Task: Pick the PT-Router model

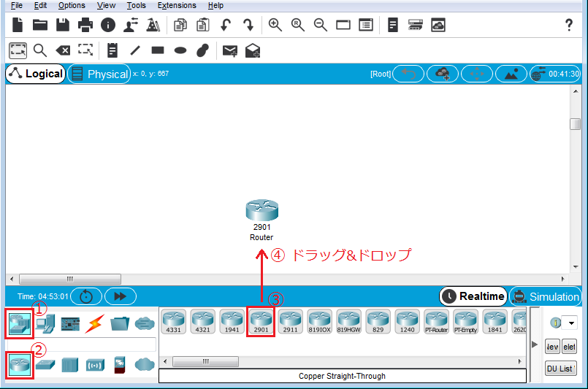Action: [x=437, y=322]
